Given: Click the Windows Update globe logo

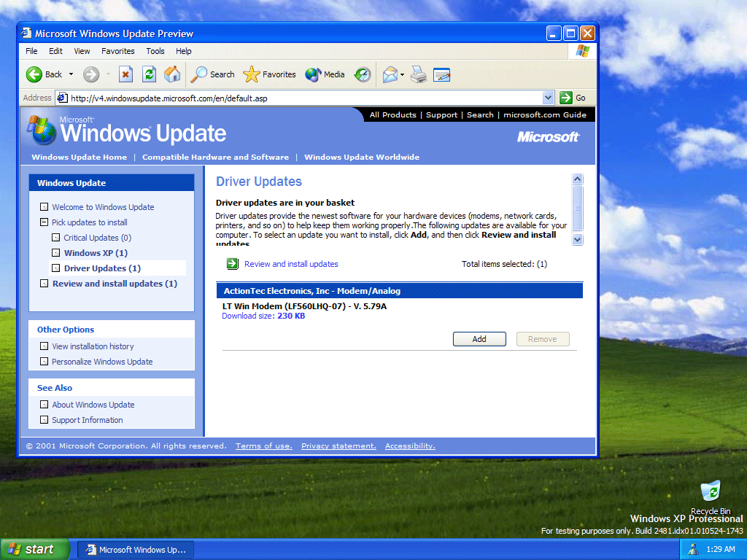Looking at the screenshot, I should click(42, 130).
